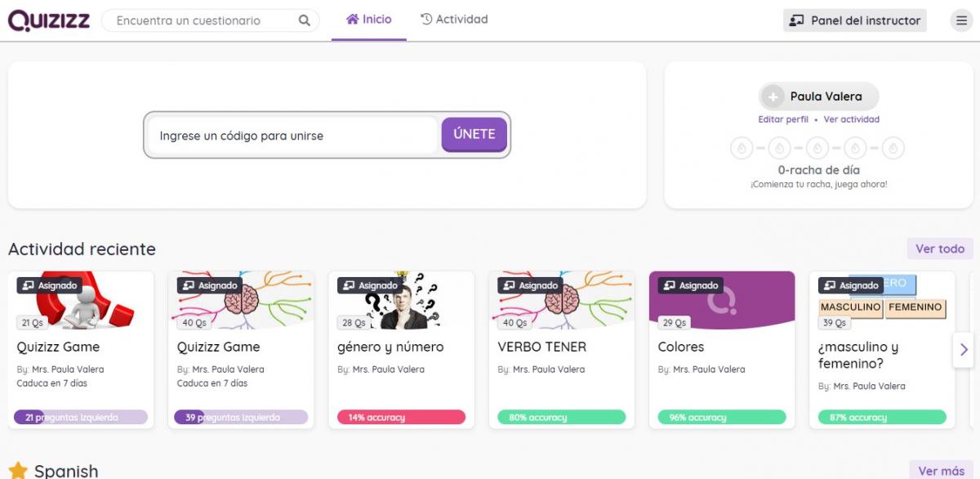Focus the join code input field
Viewport: 980px width, 479px height.
pyautogui.click(x=292, y=135)
